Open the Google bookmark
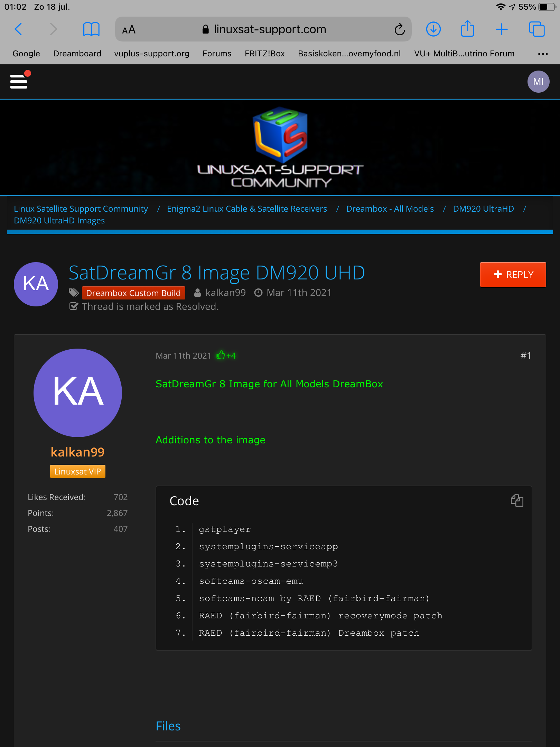Image resolution: width=560 pixels, height=747 pixels. [26, 54]
